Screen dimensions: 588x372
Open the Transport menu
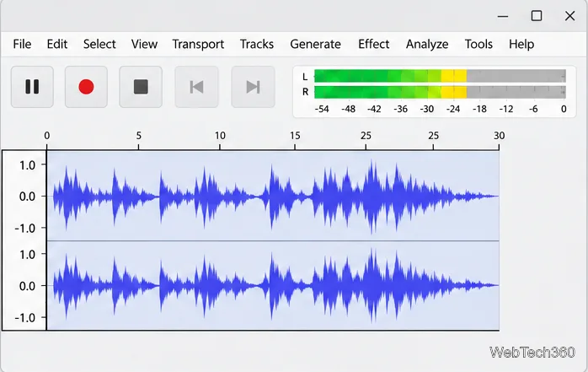(198, 45)
